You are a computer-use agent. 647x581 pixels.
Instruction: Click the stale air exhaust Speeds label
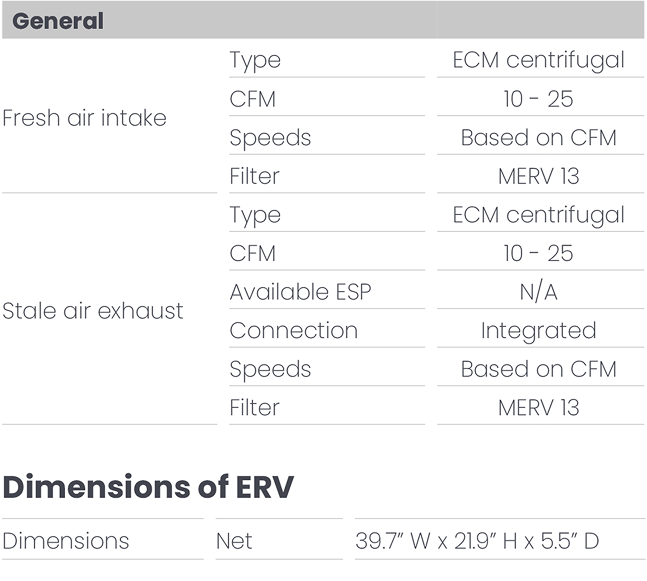(270, 370)
